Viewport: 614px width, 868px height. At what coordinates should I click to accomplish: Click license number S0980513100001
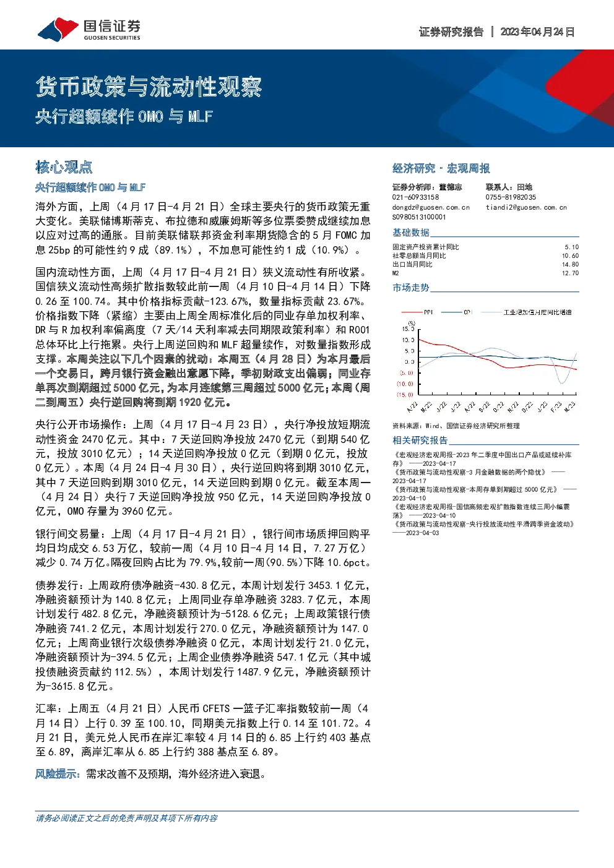click(419, 217)
